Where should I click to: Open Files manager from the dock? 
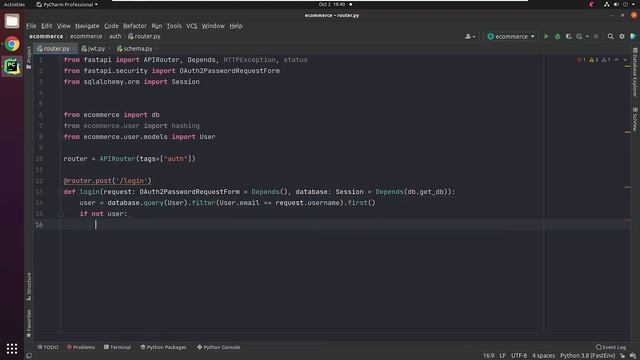click(x=12, y=21)
